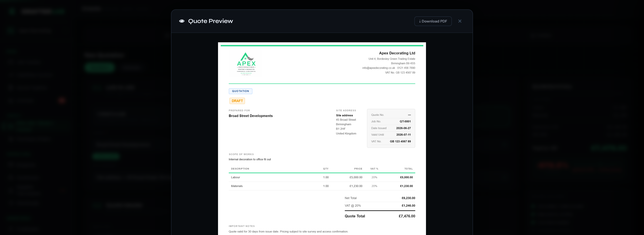Screen dimensions: 644x235
Task: Click the PRICE column header
Action: coord(358,169)
